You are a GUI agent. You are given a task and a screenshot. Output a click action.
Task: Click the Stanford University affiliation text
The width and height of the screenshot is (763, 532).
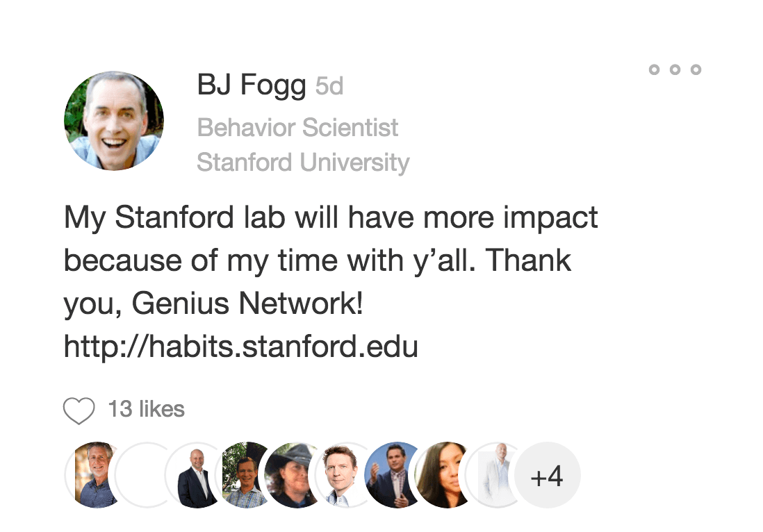point(303,163)
